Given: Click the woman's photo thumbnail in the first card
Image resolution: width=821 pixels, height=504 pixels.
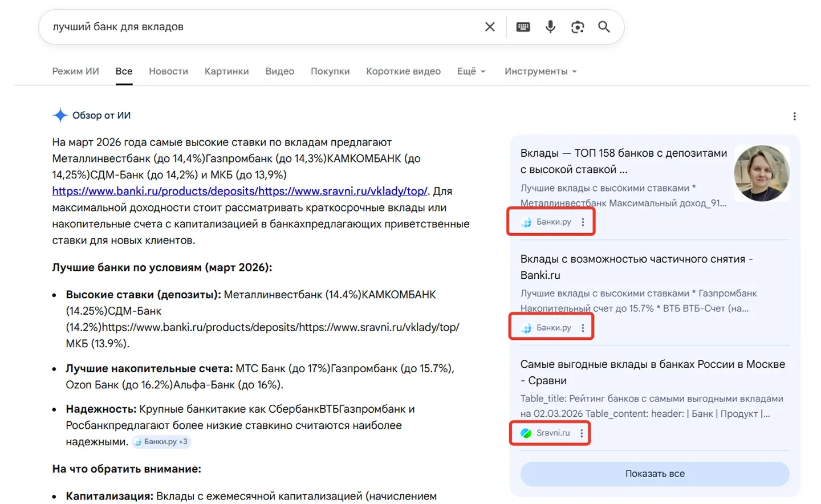Looking at the screenshot, I should (762, 173).
